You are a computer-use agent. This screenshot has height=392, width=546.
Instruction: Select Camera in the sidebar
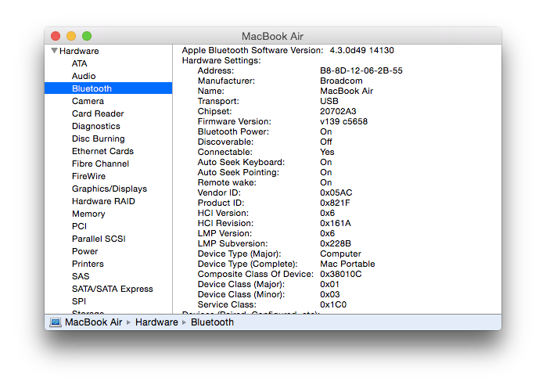coord(88,101)
